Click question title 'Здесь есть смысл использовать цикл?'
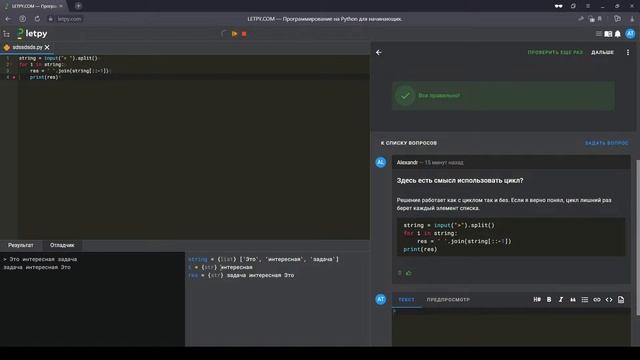The image size is (640, 360). 460,180
